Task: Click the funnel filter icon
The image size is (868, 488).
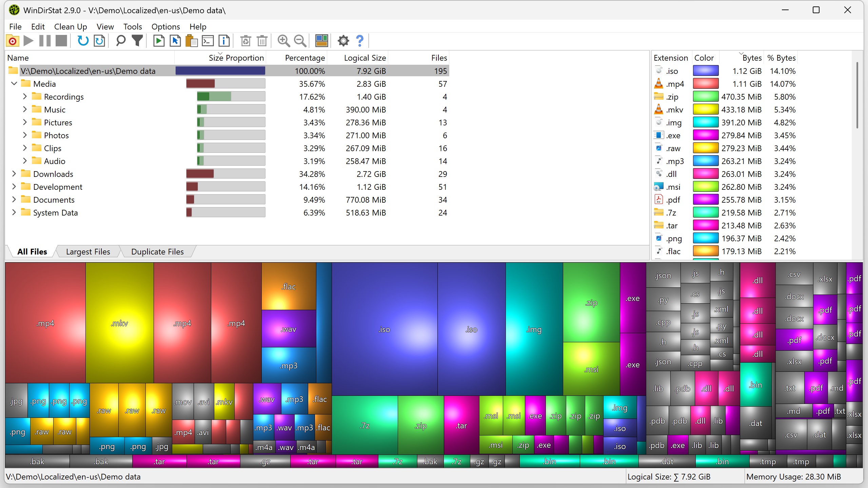Action: [137, 41]
